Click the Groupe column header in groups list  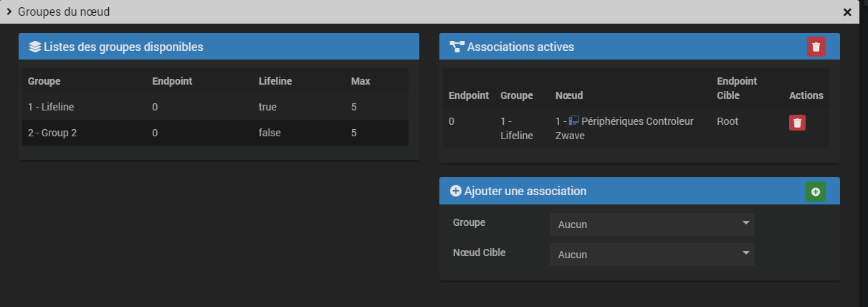[44, 81]
